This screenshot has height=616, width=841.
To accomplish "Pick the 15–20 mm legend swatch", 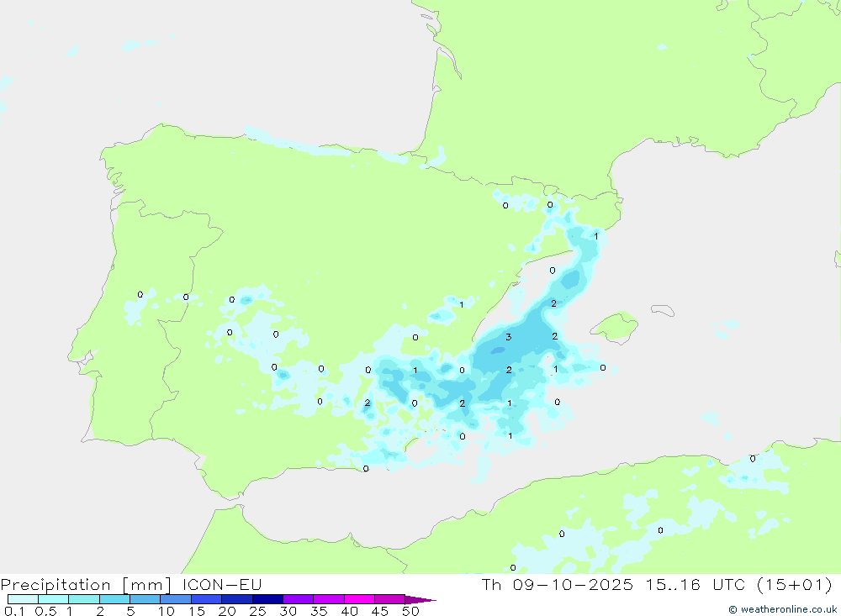I will pos(206,599).
